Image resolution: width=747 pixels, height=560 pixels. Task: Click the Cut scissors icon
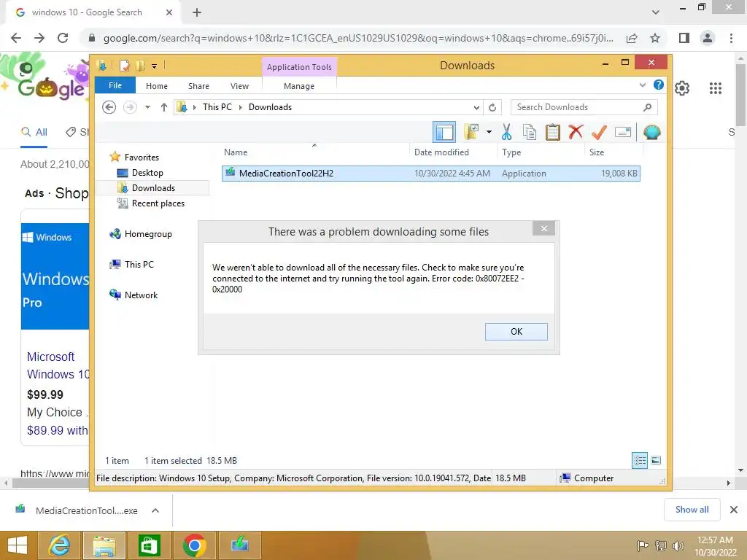pyautogui.click(x=506, y=132)
